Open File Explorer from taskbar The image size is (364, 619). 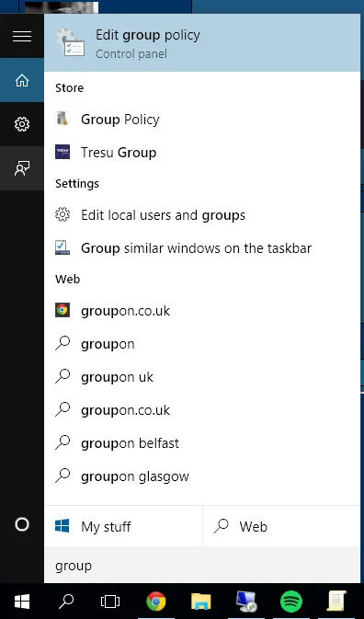pyautogui.click(x=201, y=602)
